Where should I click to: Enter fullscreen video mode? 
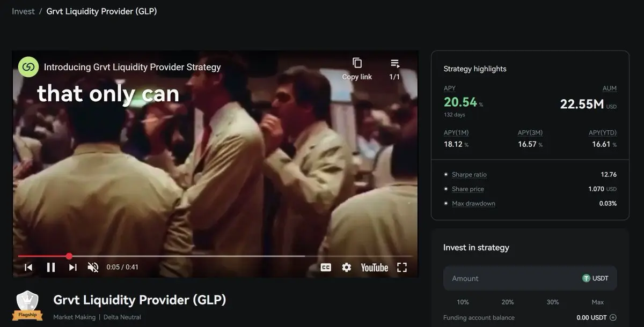[402, 267]
